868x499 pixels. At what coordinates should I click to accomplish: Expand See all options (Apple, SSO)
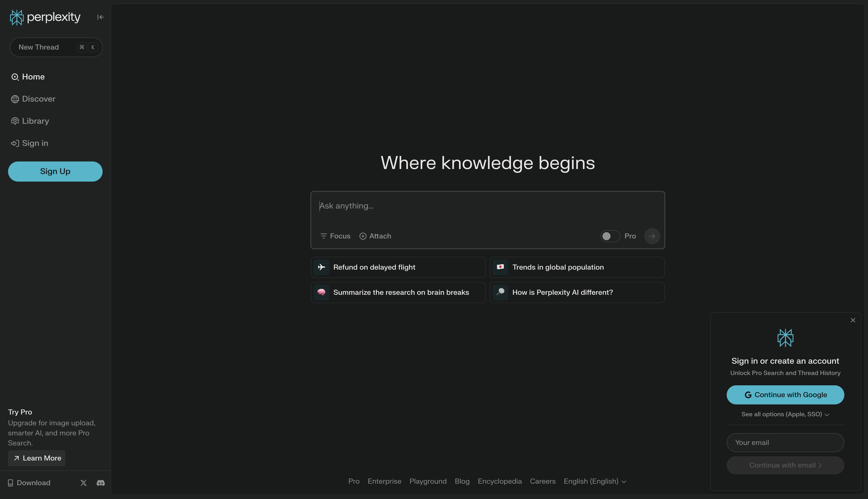point(785,414)
